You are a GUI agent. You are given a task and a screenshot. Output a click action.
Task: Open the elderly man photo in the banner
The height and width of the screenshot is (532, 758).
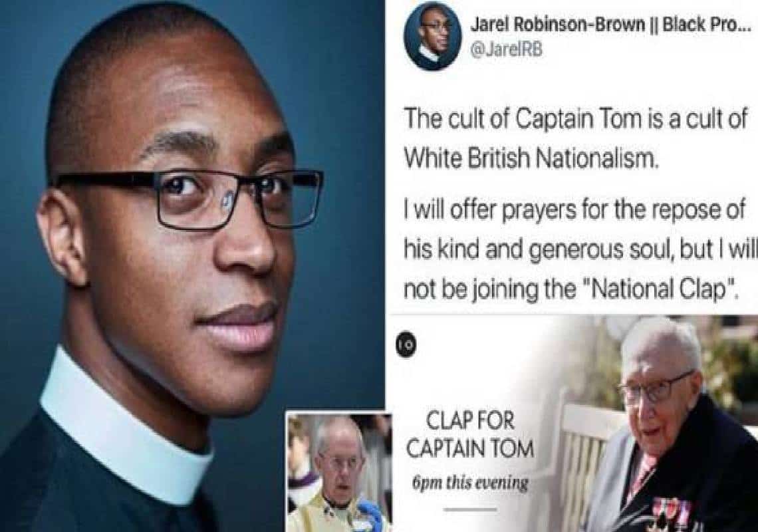point(672,423)
